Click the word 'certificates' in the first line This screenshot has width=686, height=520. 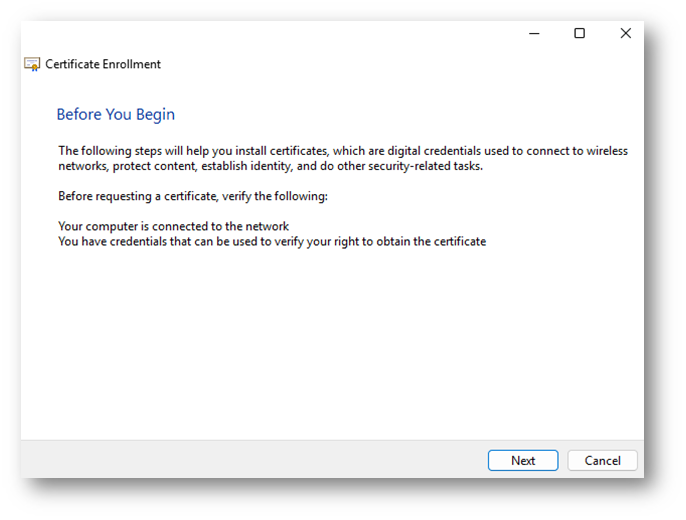coord(298,151)
